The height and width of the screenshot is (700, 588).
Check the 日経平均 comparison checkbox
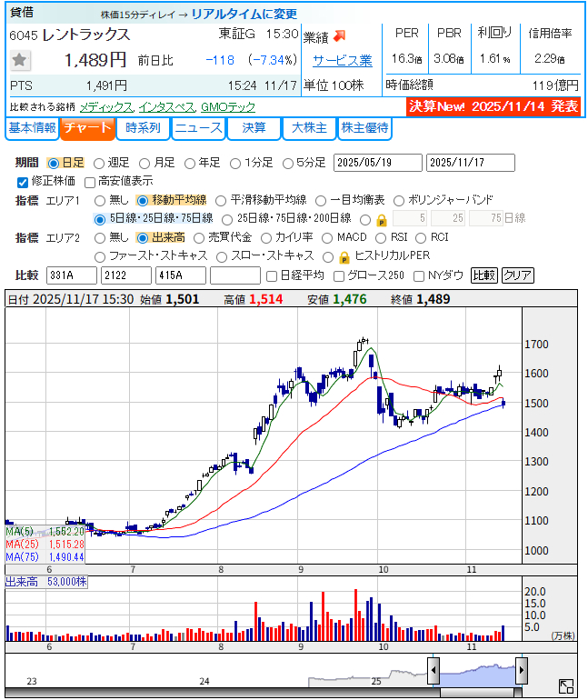[271, 275]
